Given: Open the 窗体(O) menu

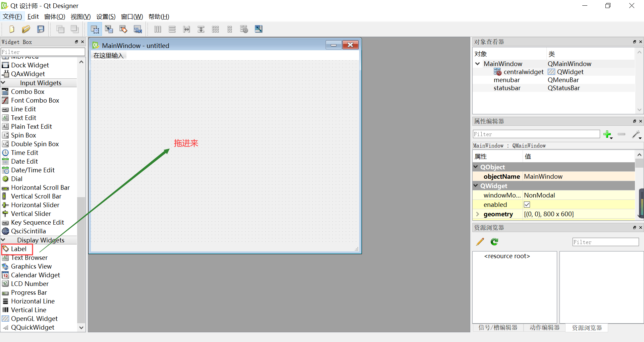Looking at the screenshot, I should pos(55,16).
